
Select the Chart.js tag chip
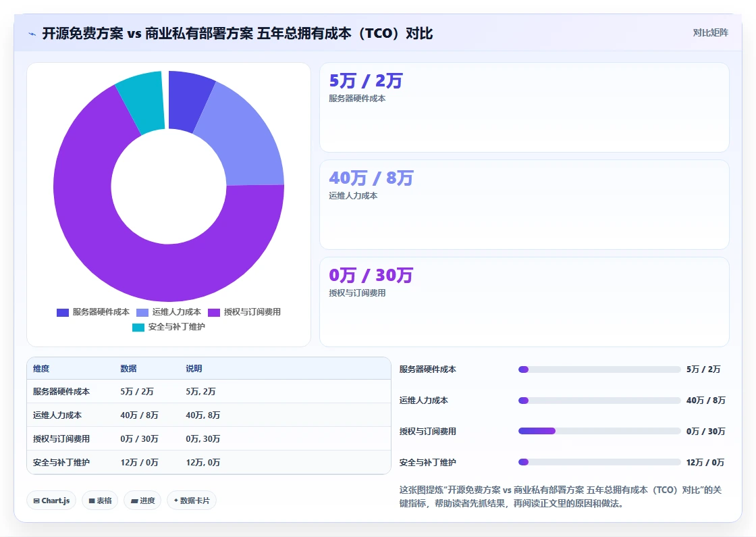click(x=51, y=501)
